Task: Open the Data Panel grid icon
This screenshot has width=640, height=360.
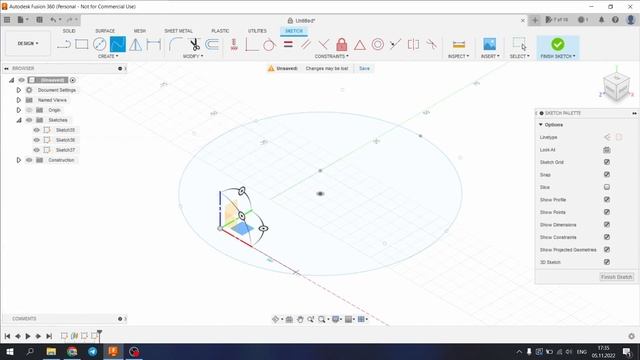Action: [7, 20]
